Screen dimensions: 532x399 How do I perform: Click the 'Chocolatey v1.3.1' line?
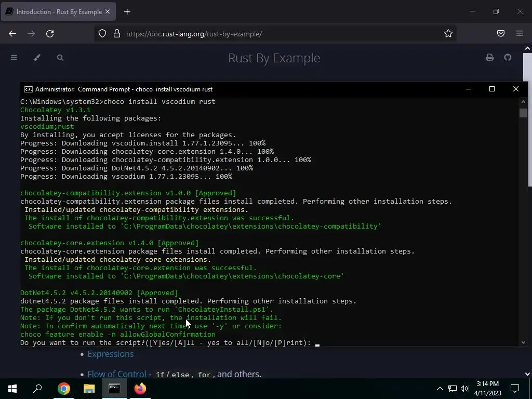coord(55,110)
